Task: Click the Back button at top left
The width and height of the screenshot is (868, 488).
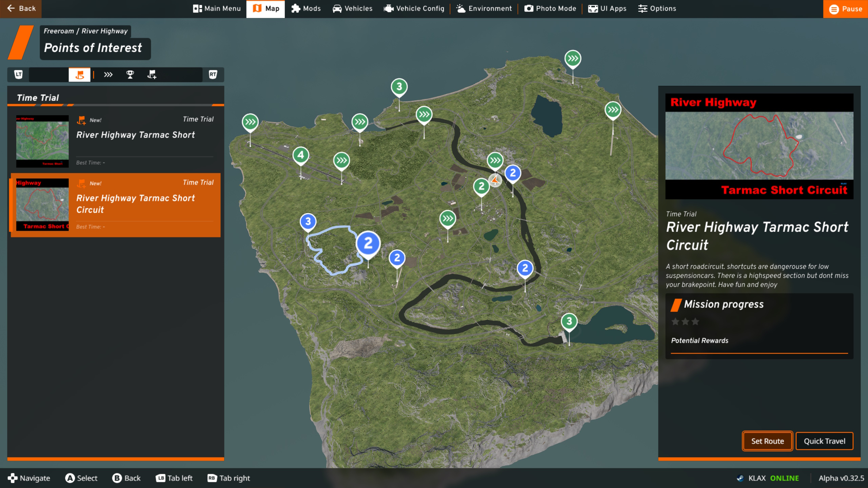Action: (x=21, y=8)
